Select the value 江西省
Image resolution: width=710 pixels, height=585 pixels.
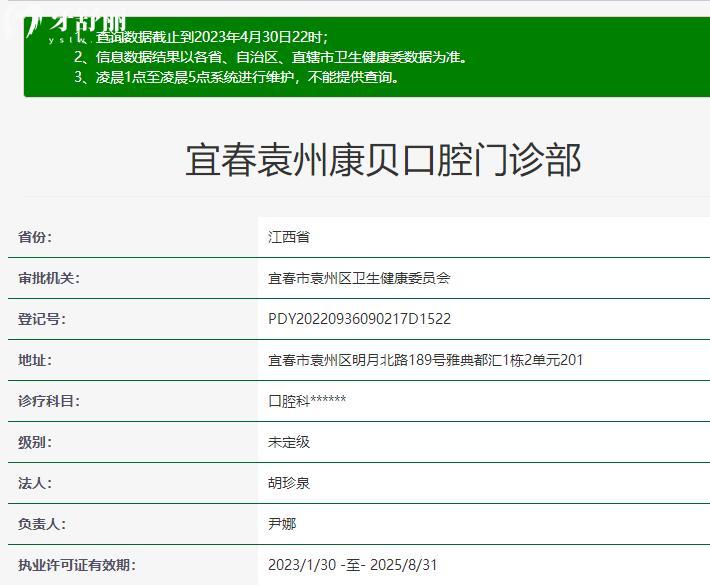pyautogui.click(x=289, y=237)
